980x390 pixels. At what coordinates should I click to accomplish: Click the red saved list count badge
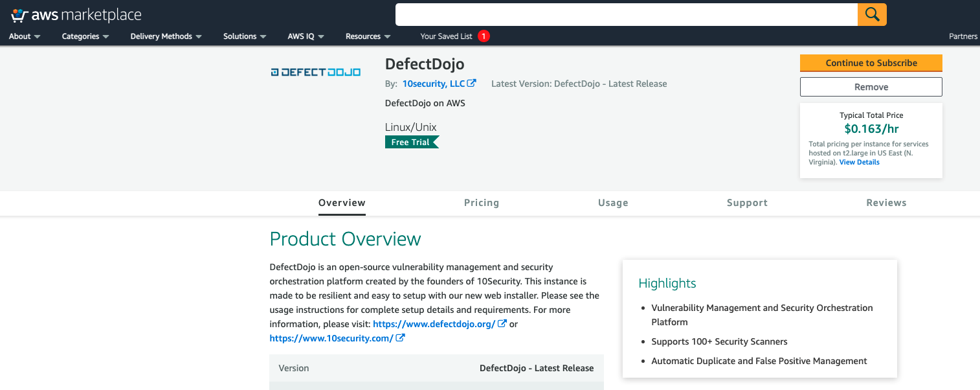pos(483,37)
